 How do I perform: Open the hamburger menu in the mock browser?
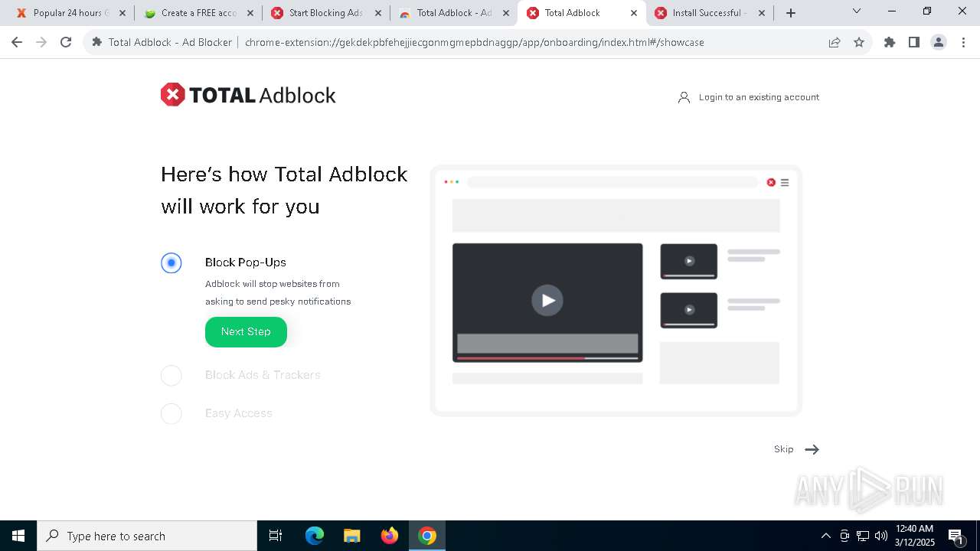[785, 183]
